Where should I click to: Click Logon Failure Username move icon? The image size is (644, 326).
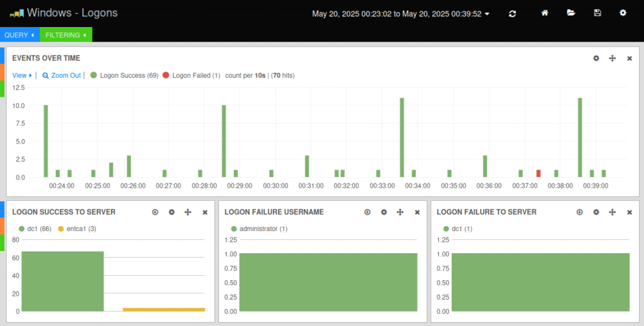pos(400,212)
